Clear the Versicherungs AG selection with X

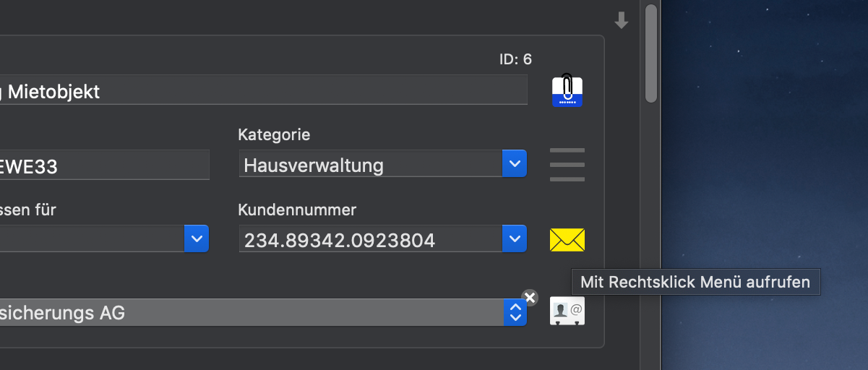tap(530, 297)
